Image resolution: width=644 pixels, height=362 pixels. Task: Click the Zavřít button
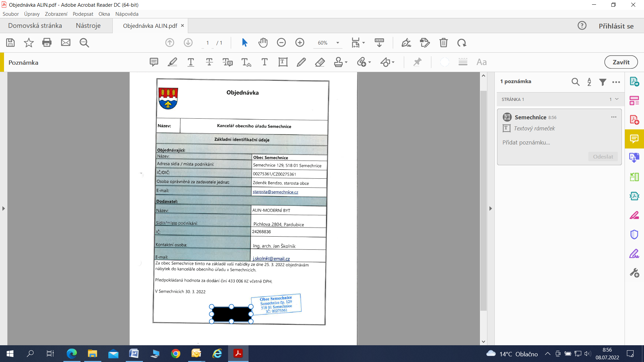(621, 62)
